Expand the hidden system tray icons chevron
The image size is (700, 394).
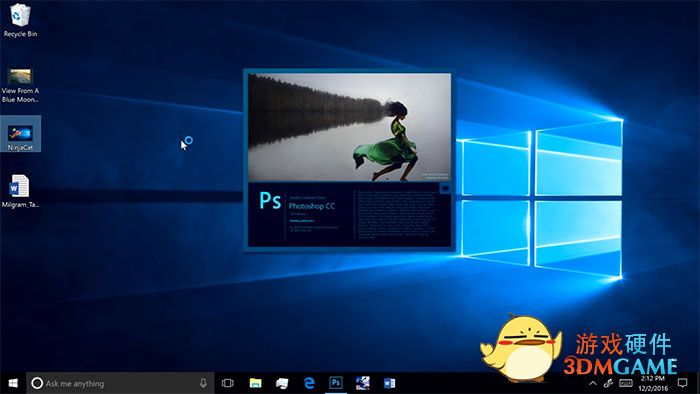(x=593, y=383)
